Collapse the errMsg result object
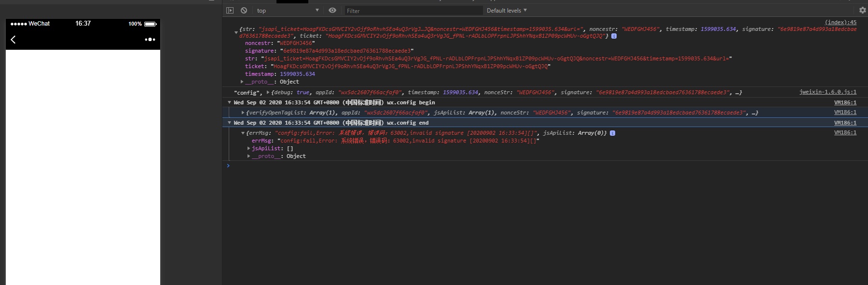This screenshot has height=285, width=868. point(243,133)
